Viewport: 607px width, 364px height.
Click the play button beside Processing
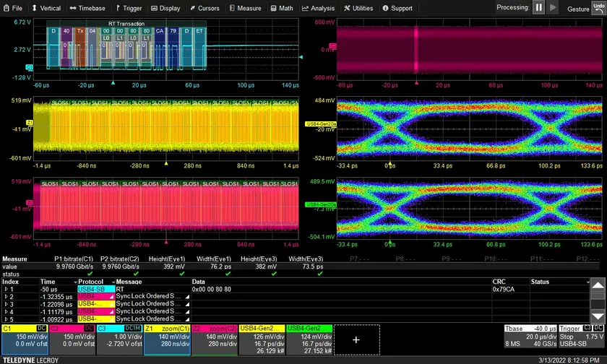coord(554,7)
